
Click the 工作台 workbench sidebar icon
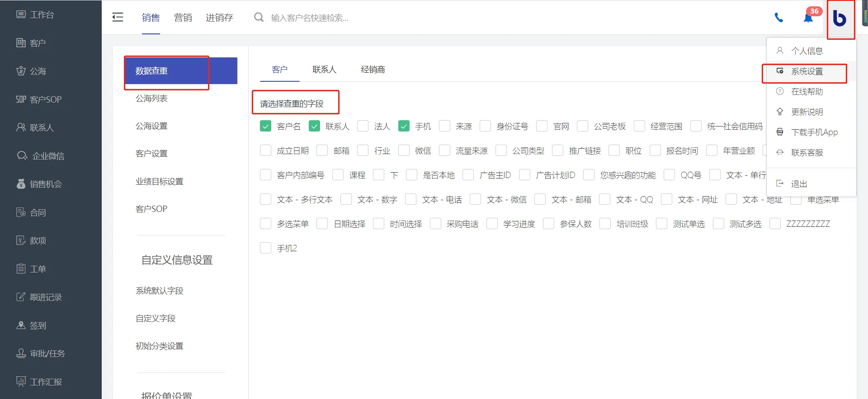point(21,14)
